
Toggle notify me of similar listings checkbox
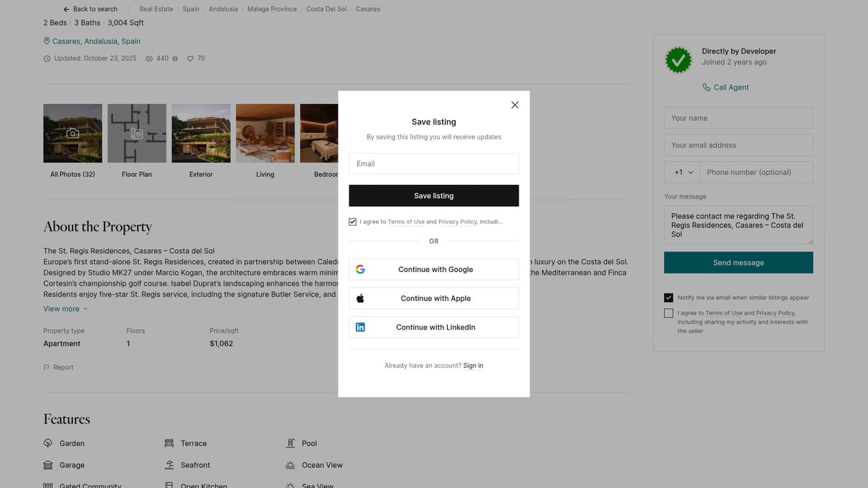(x=668, y=297)
